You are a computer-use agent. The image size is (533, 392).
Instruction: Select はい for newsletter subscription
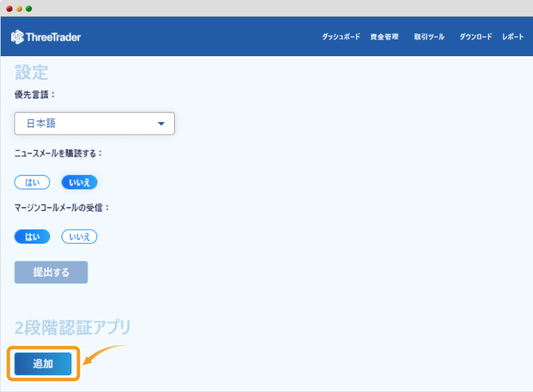tap(32, 182)
